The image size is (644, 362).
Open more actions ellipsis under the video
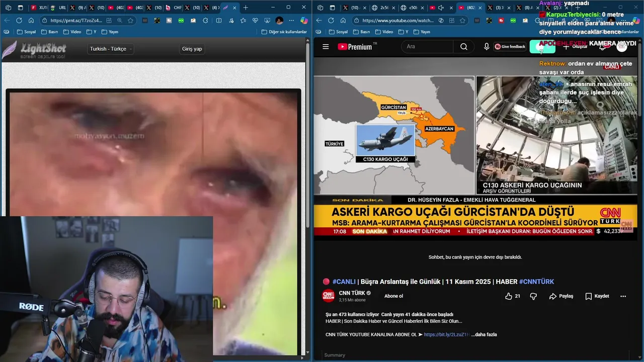point(623,296)
